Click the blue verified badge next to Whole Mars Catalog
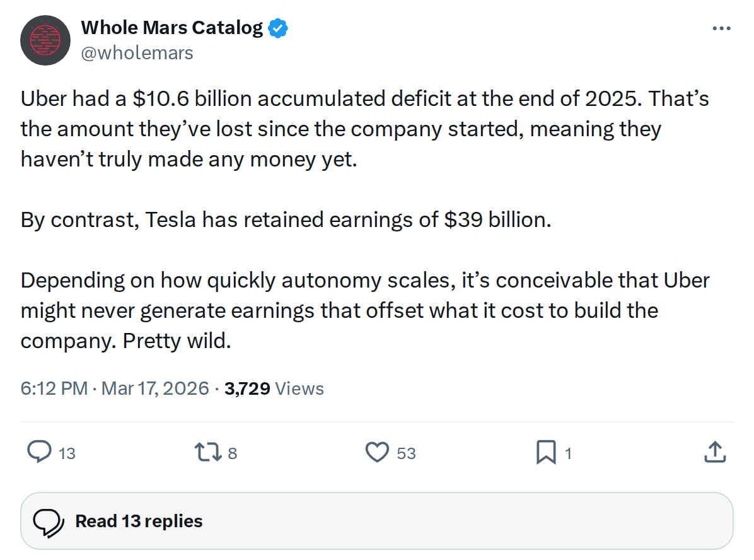 [x=278, y=27]
